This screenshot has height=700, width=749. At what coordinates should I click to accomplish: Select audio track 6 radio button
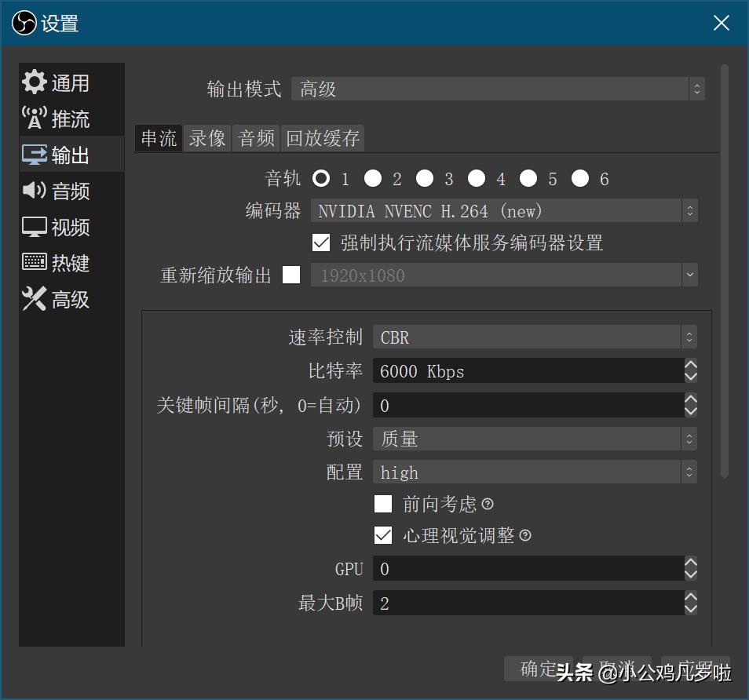point(580,179)
